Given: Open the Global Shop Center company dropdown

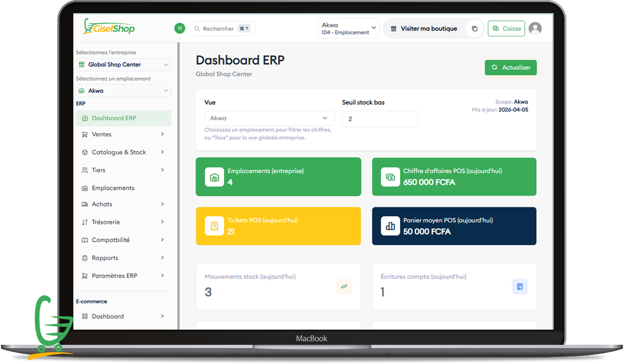Looking at the screenshot, I should coord(123,65).
